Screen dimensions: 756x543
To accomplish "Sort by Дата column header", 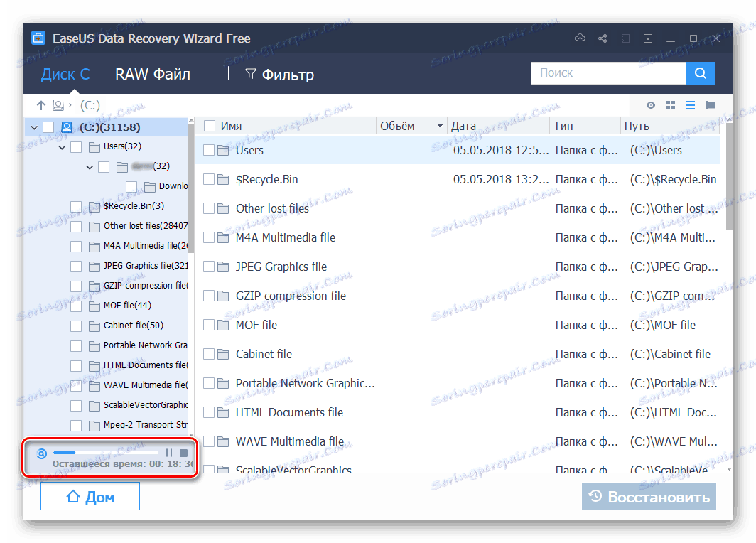I will (463, 126).
